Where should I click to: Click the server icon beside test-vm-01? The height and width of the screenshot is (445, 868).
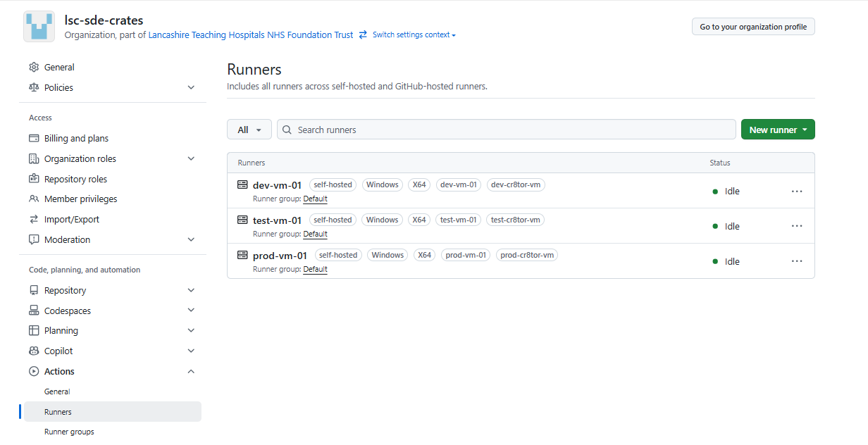[x=242, y=220]
